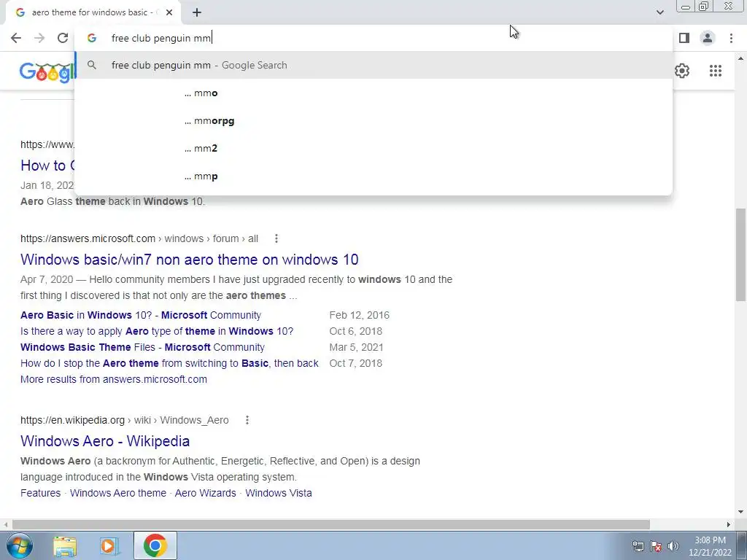
Task: Click the horizontal scrollbar right arrow
Action: click(729, 524)
